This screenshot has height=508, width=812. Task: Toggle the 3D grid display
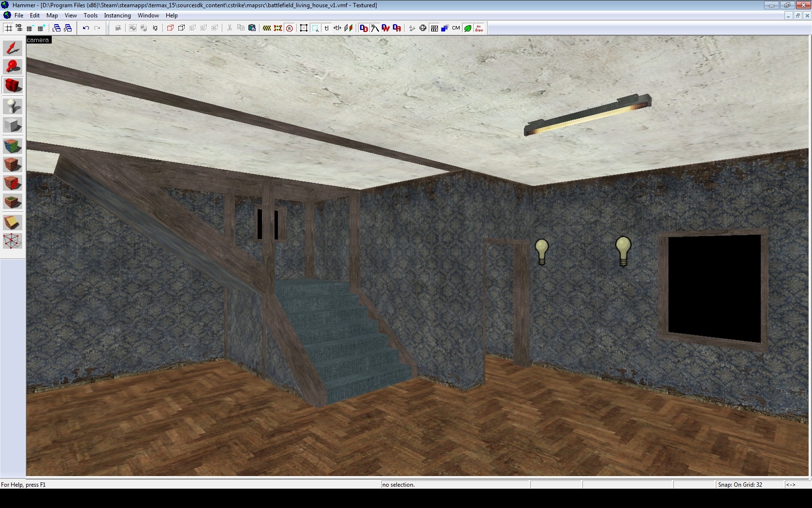[x=19, y=28]
